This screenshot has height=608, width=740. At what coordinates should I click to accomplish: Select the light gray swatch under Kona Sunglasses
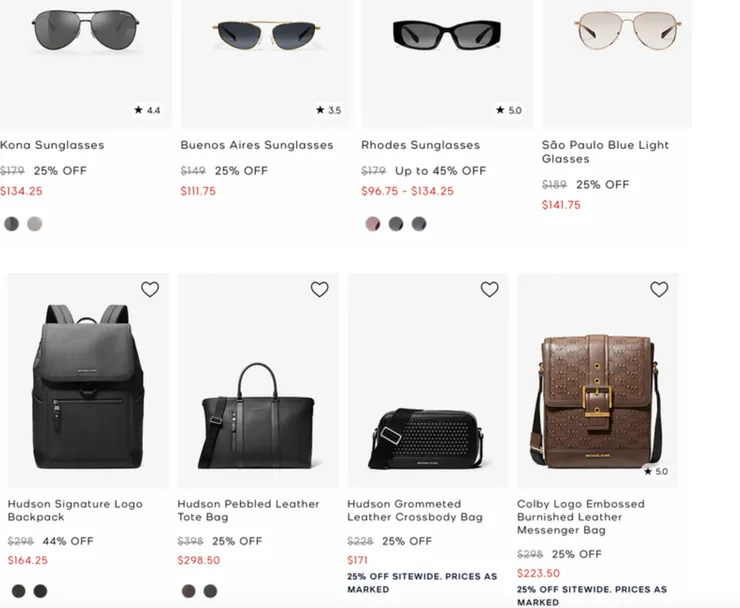(x=35, y=224)
